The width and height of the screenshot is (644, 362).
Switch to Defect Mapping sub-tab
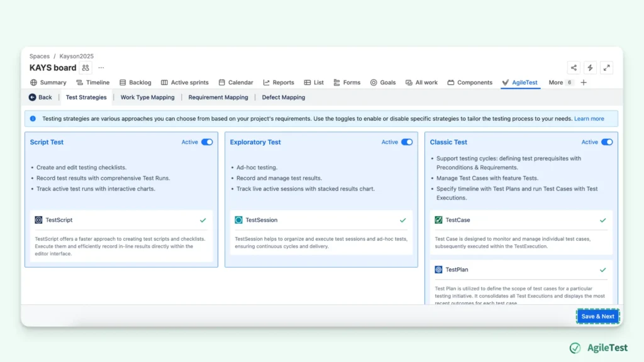point(284,97)
